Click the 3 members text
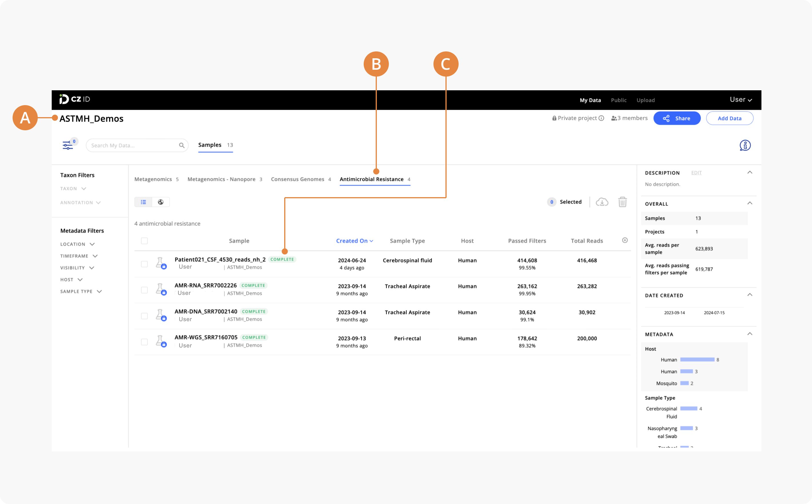Image resolution: width=812 pixels, height=504 pixels. tap(632, 118)
